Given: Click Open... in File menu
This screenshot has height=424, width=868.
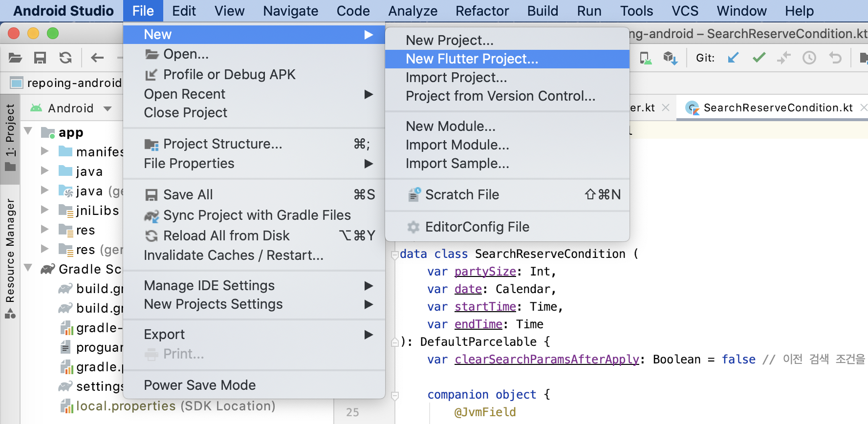Looking at the screenshot, I should pos(254,54).
